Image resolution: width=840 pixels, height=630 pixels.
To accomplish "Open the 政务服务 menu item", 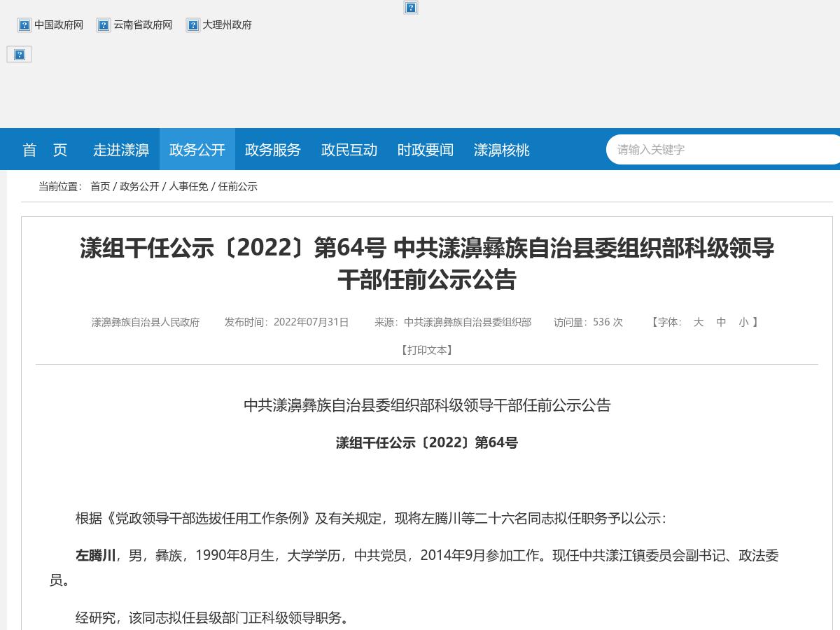I will point(272,149).
